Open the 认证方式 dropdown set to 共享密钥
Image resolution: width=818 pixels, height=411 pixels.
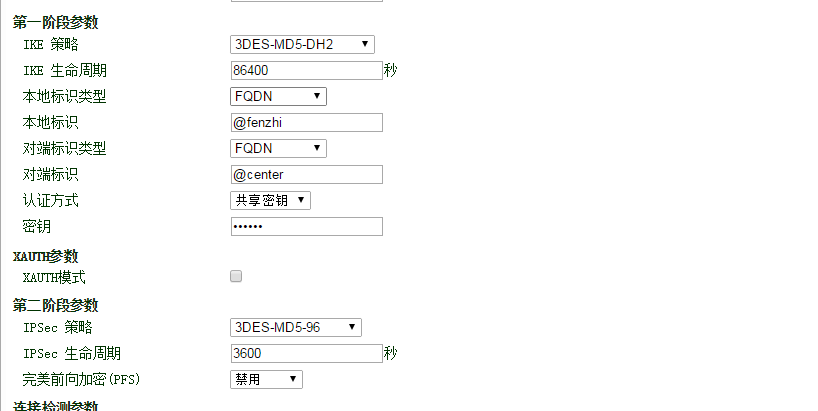270,201
